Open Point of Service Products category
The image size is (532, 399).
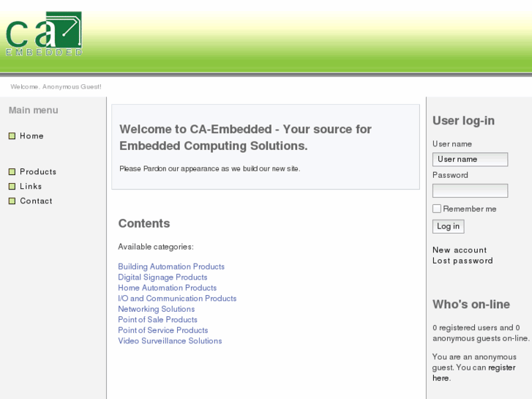click(x=163, y=330)
